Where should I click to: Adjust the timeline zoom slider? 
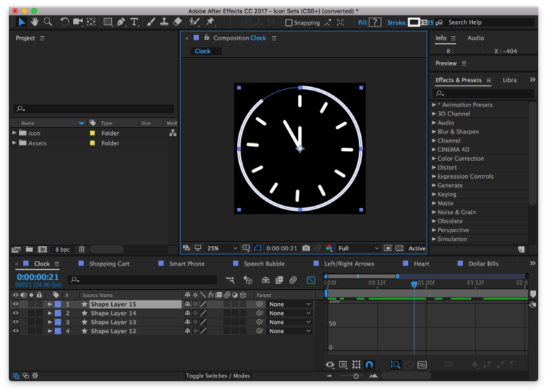[x=356, y=376]
